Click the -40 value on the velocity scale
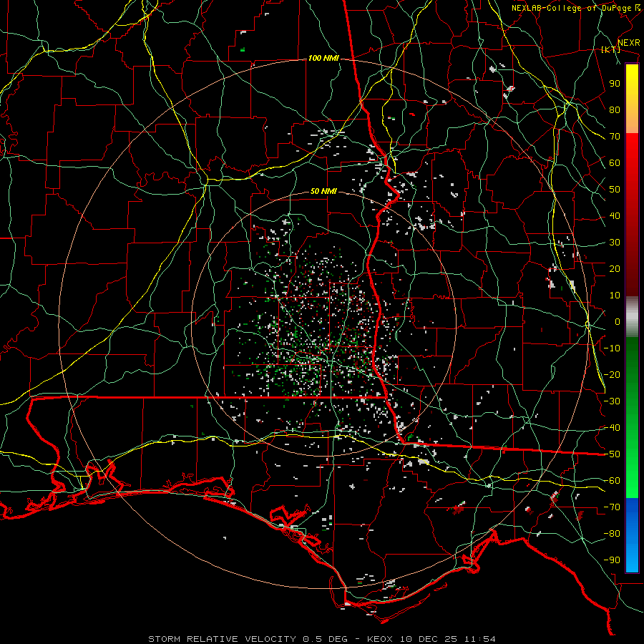The image size is (644, 644). pyautogui.click(x=612, y=428)
